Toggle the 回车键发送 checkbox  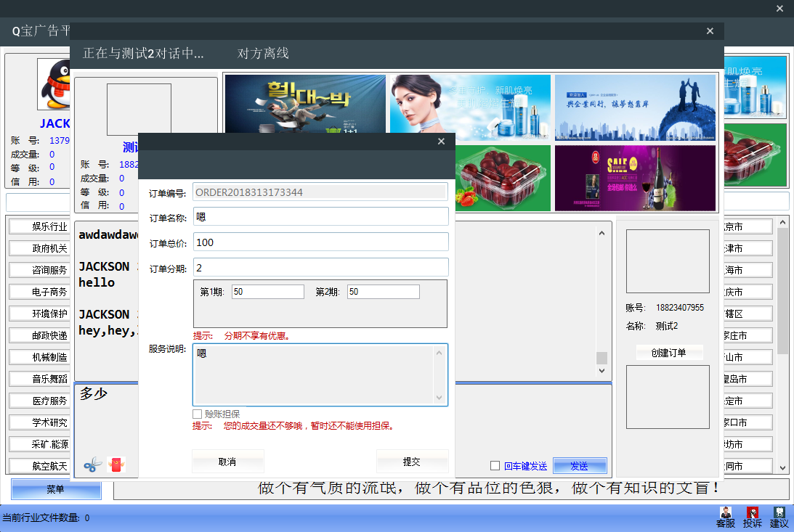[495, 466]
